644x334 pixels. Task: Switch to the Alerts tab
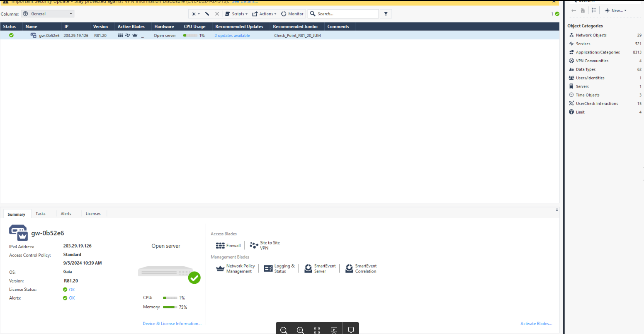pos(66,214)
